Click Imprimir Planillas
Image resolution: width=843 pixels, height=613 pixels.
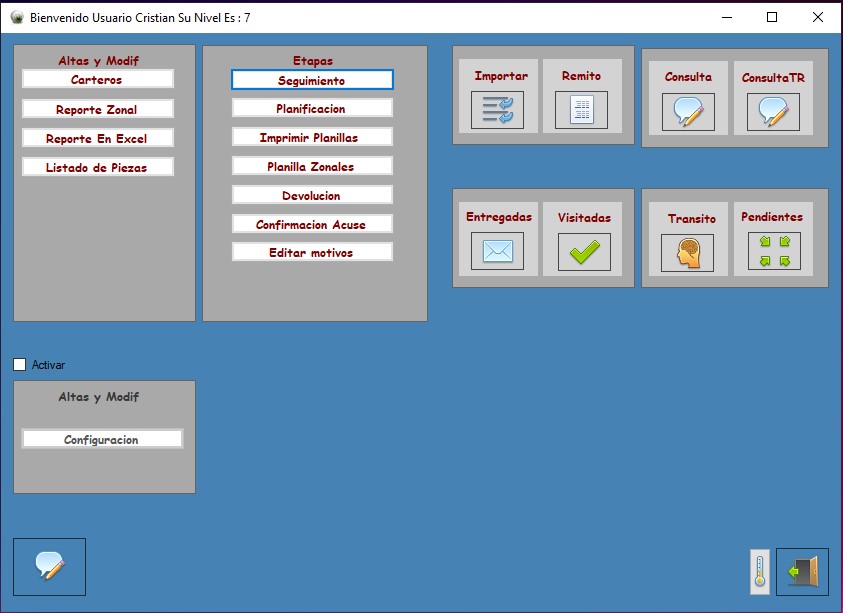[312, 137]
